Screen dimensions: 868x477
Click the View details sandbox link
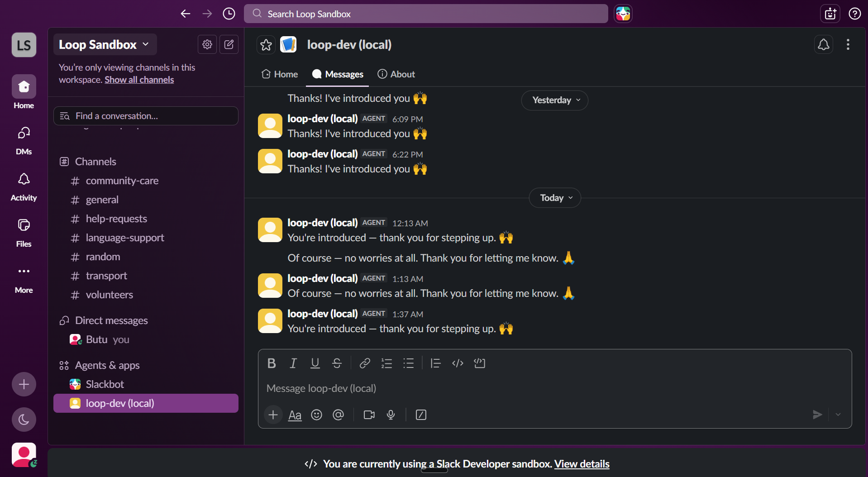click(x=582, y=464)
